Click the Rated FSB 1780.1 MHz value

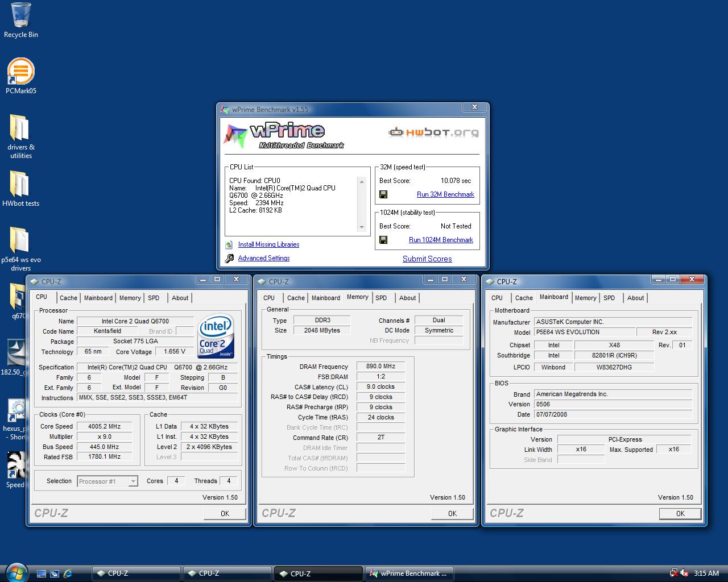point(104,457)
